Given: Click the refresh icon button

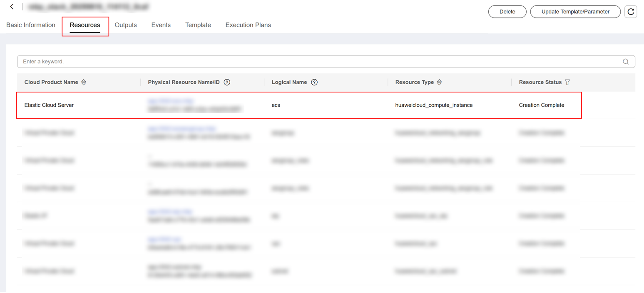Looking at the screenshot, I should [x=631, y=12].
